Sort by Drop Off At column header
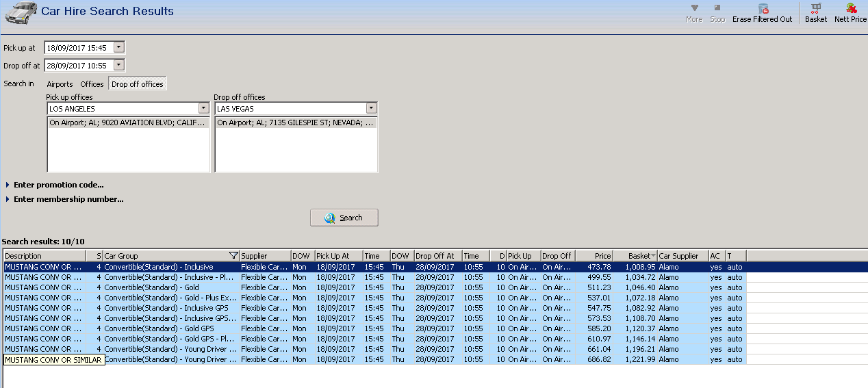The image size is (868, 388). pyautogui.click(x=438, y=256)
